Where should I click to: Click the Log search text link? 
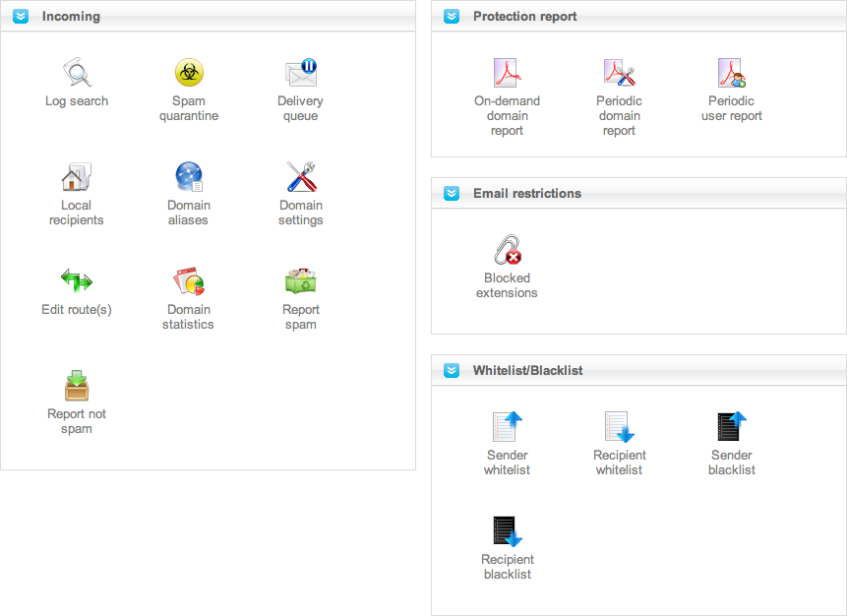click(77, 101)
